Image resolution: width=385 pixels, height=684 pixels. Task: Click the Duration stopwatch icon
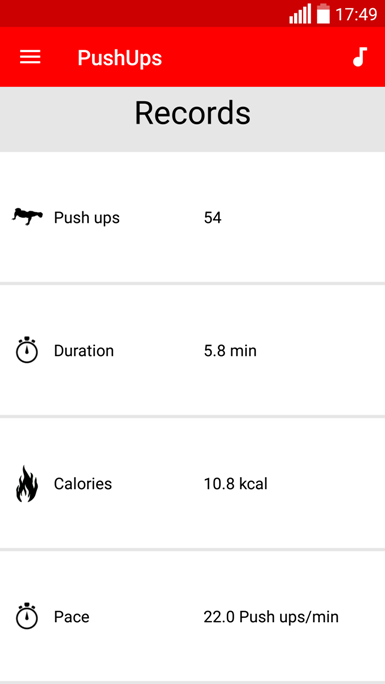(27, 350)
